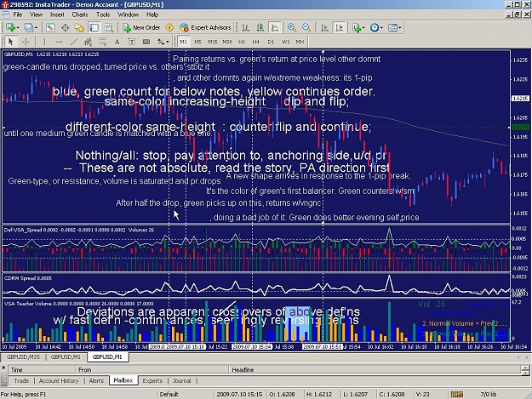Select the Cursor arrow tool
Viewport: 532px width, 399px height.
(10, 42)
